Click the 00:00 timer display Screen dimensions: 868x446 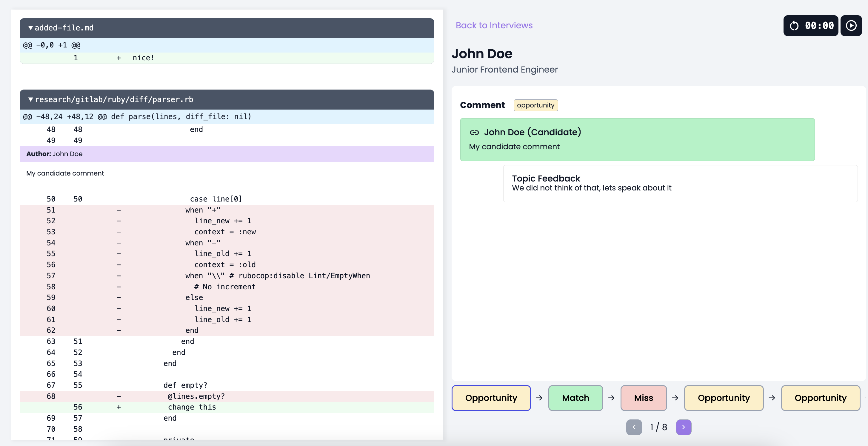[x=819, y=26]
